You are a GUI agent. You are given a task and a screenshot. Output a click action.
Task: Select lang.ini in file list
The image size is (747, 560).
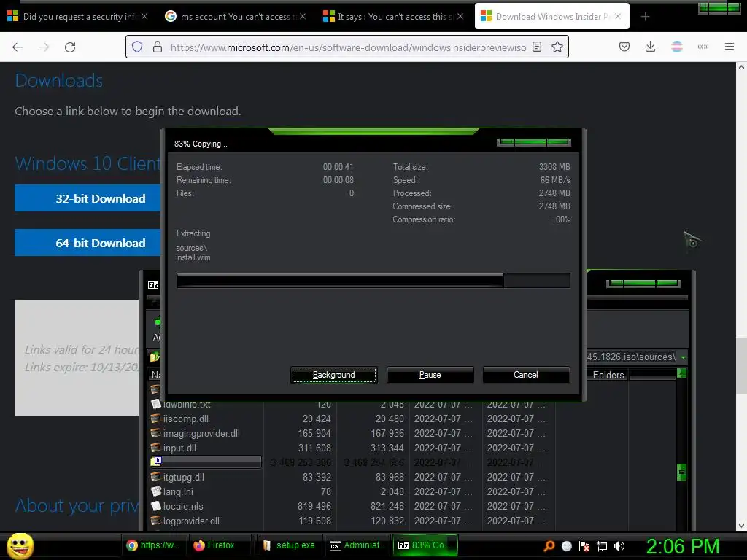(178, 491)
